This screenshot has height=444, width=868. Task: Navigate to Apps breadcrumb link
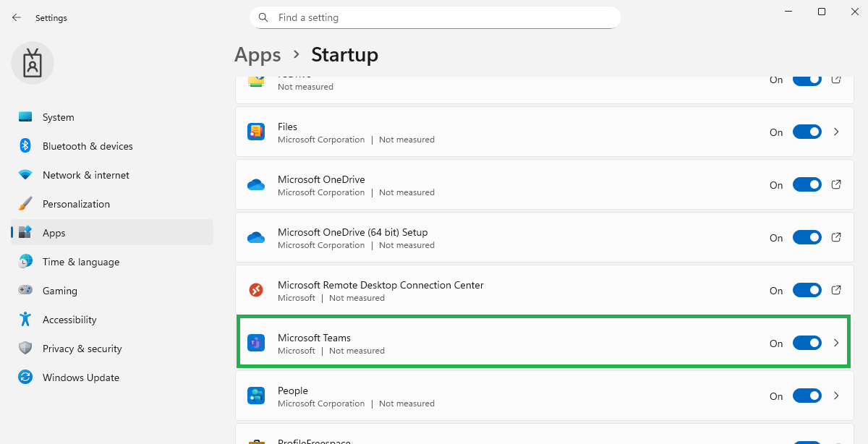click(258, 55)
